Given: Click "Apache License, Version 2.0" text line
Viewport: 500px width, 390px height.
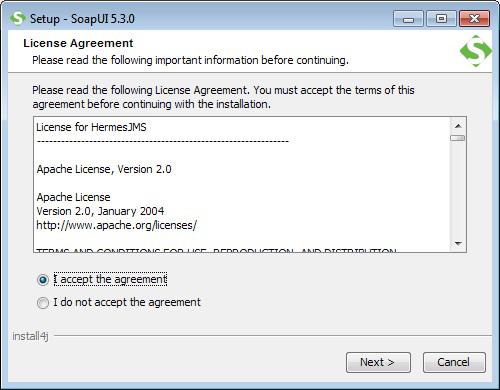Looking at the screenshot, I should (x=104, y=169).
